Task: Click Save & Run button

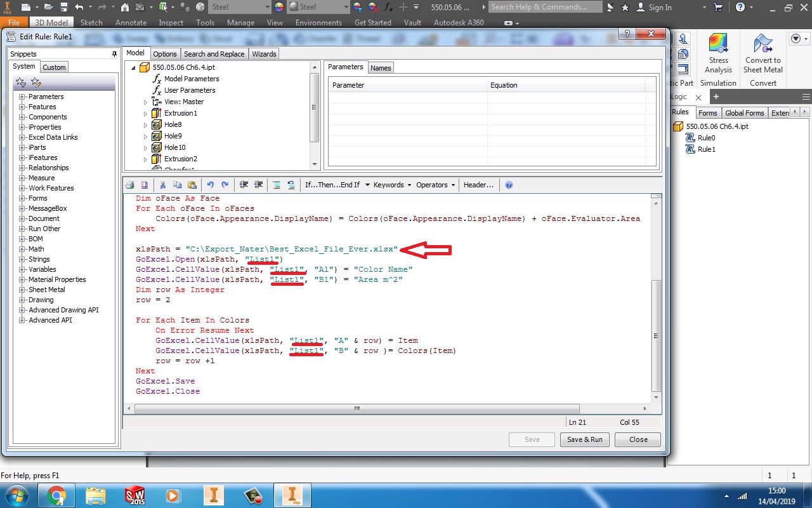Action: click(x=584, y=439)
